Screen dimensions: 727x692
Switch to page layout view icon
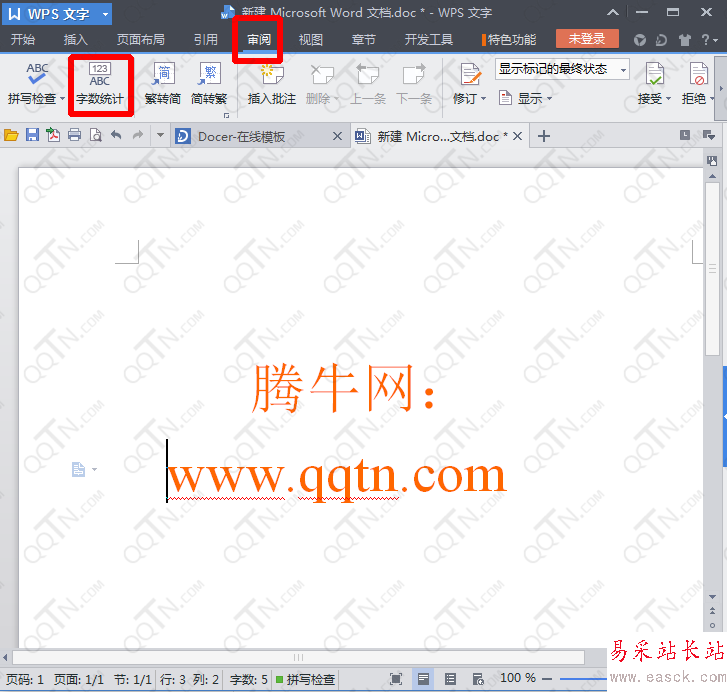(423, 679)
